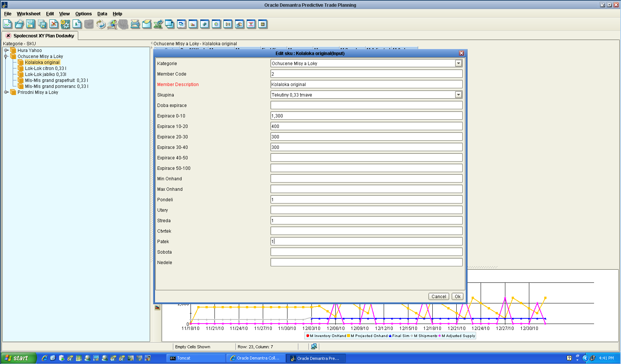Open the Kategorie dropdown in the dialog
The width and height of the screenshot is (621, 364).
click(x=459, y=63)
